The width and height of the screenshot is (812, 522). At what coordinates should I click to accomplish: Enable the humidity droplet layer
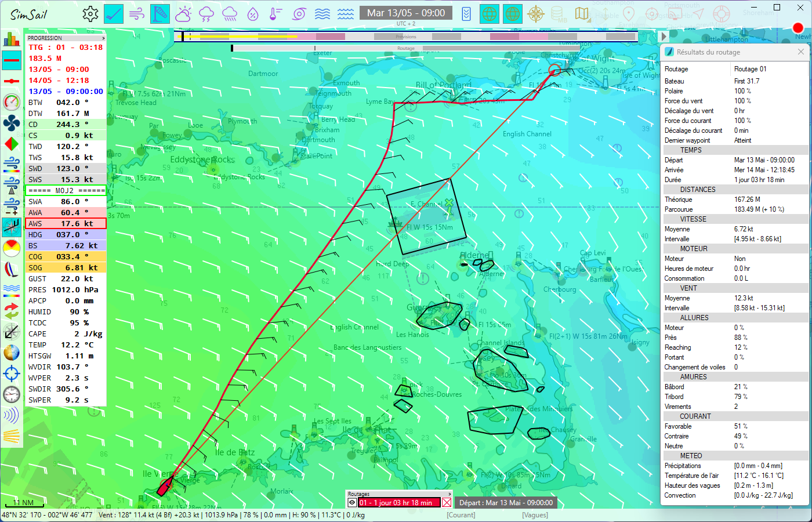[x=253, y=13]
